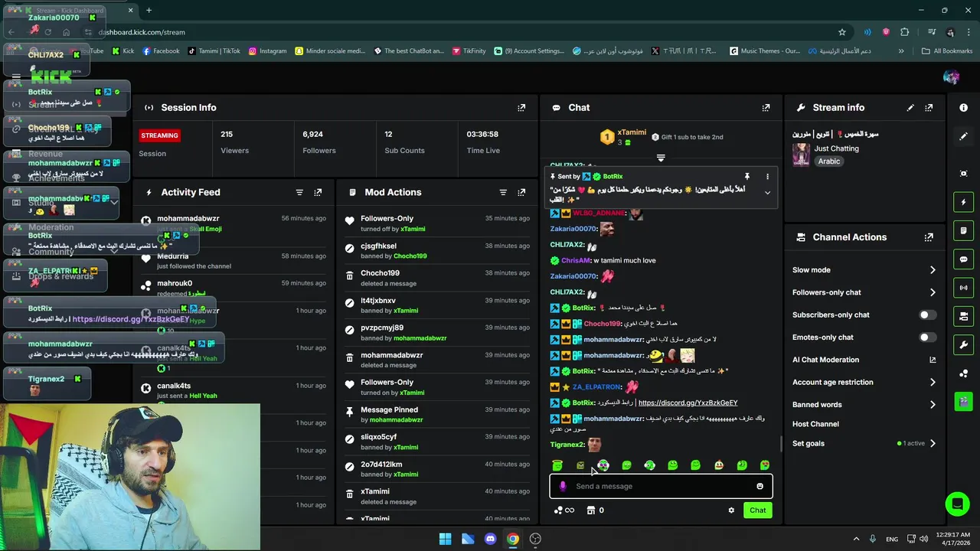Screen dimensions: 980x551
Task: Open Activity Feed filter options
Action: tap(299, 193)
